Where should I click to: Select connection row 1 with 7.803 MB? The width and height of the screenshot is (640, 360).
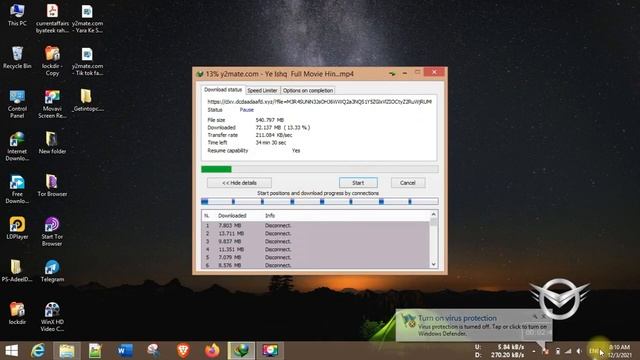[315, 225]
